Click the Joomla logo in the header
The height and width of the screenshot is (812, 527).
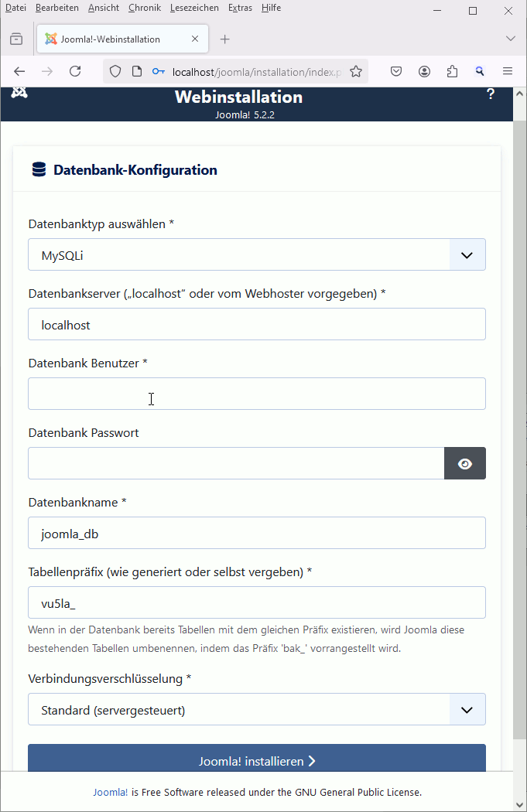pos(19,91)
